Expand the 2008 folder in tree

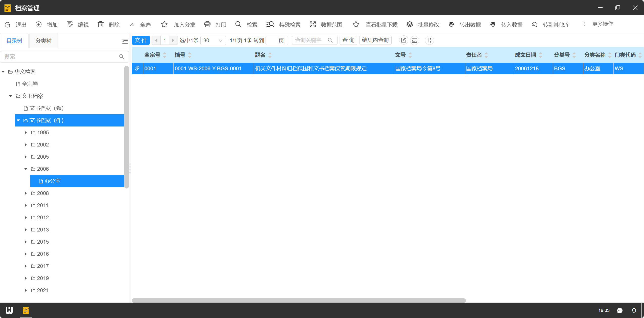point(26,193)
